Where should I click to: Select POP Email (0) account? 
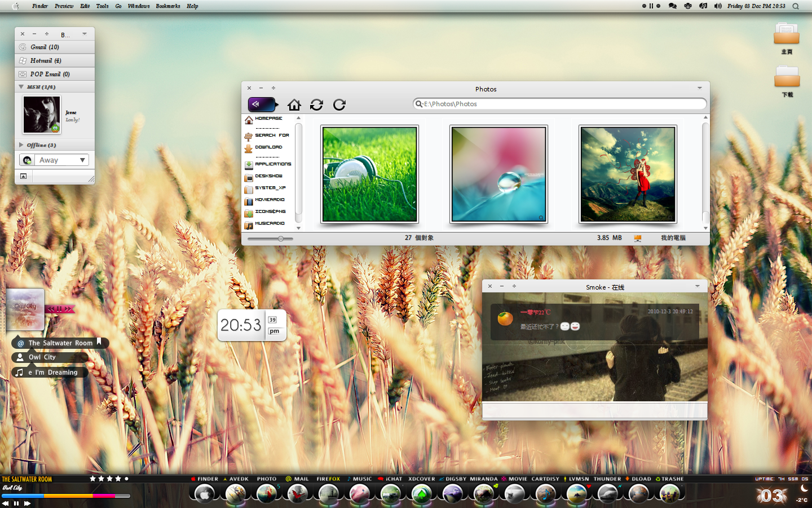[x=55, y=74]
